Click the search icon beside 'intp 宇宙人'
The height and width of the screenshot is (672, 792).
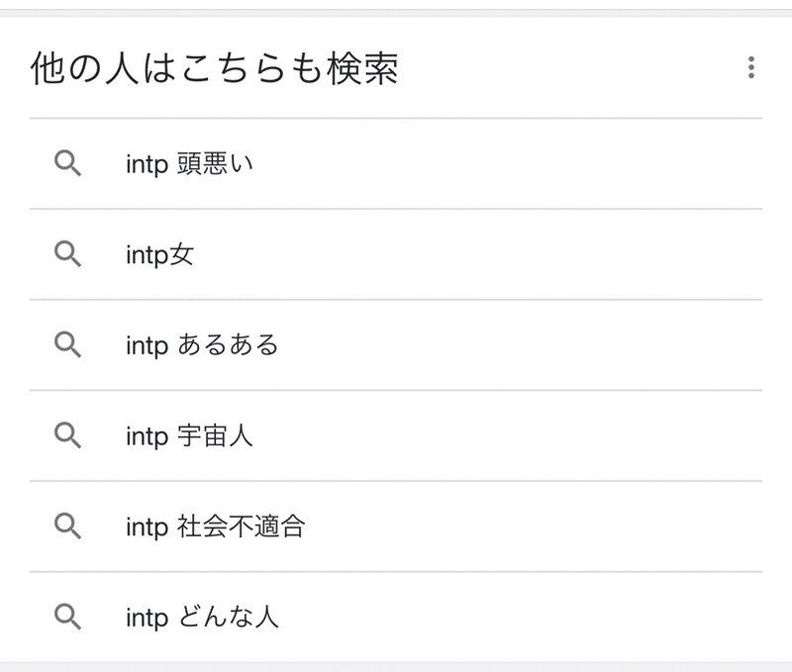point(68,434)
